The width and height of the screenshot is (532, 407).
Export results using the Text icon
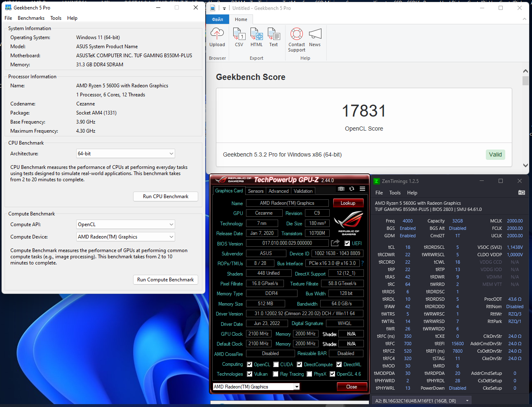(x=274, y=33)
